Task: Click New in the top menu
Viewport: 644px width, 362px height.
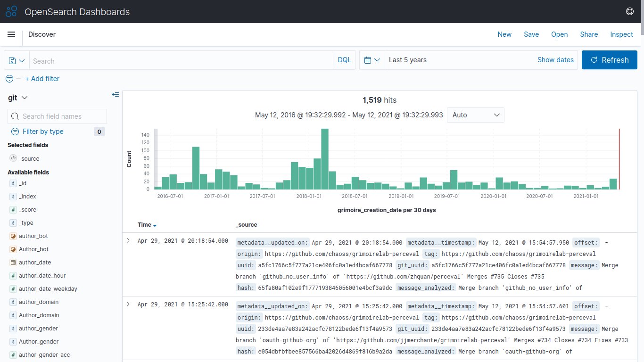Action: (x=504, y=34)
